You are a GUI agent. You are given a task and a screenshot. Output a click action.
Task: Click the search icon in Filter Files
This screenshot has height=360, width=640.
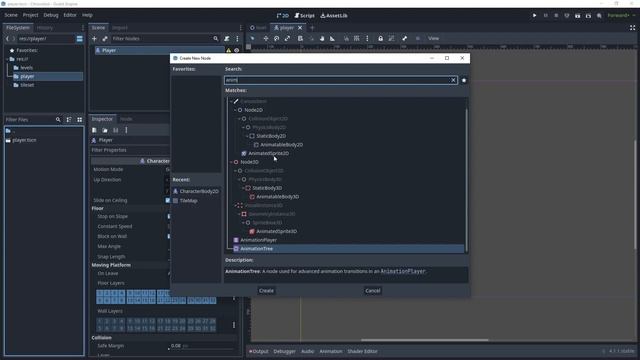tap(58, 120)
